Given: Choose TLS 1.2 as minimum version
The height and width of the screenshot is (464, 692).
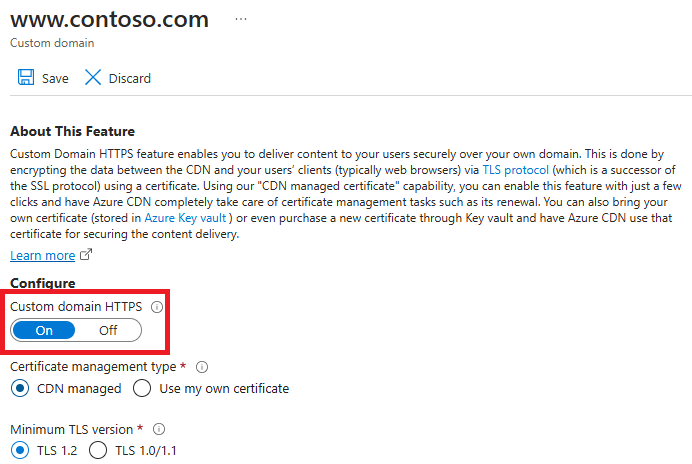Looking at the screenshot, I should point(20,450).
